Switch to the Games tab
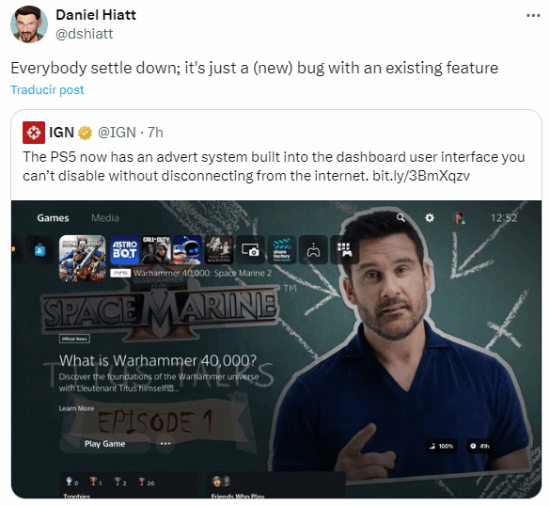Image resolution: width=550 pixels, height=506 pixels. click(x=53, y=218)
